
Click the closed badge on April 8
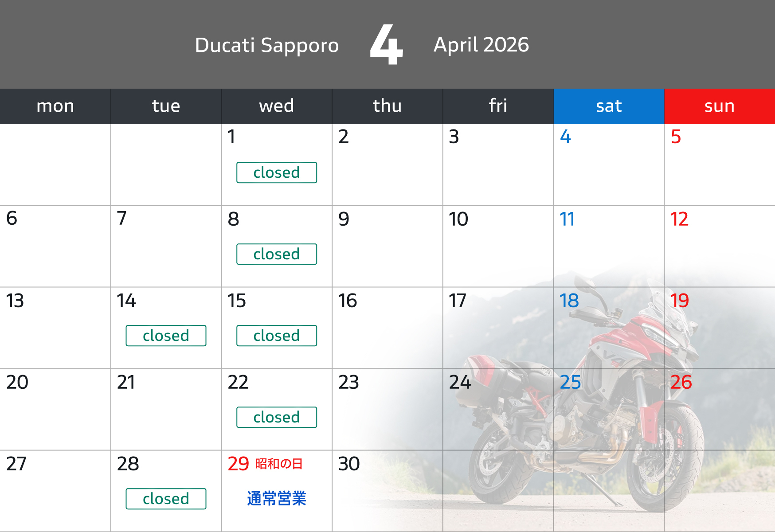click(277, 254)
